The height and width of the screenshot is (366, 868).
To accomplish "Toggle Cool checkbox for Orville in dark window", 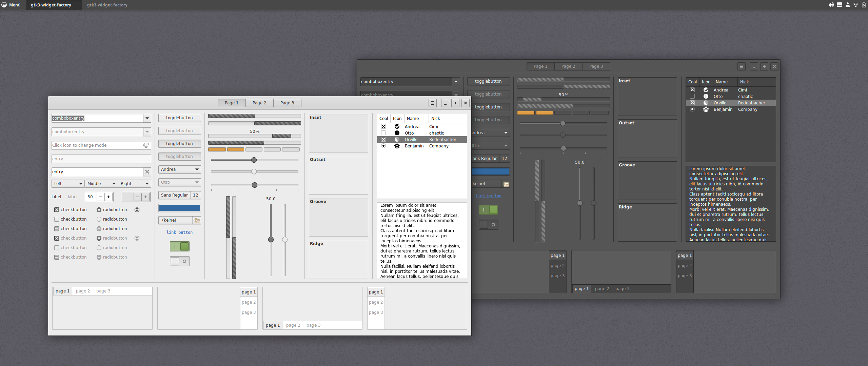I will pos(692,103).
